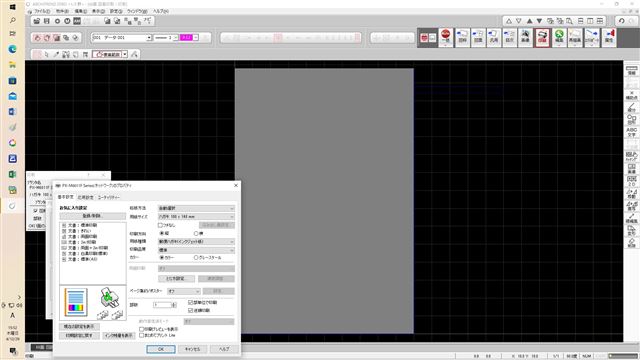The height and width of the screenshot is (360, 640).
Task: Toggle the 部単位で印刷 collate checkbox
Action: pos(191,302)
